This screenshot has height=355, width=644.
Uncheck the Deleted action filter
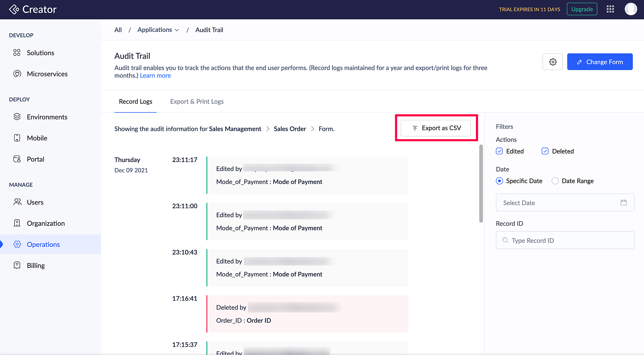pos(545,151)
